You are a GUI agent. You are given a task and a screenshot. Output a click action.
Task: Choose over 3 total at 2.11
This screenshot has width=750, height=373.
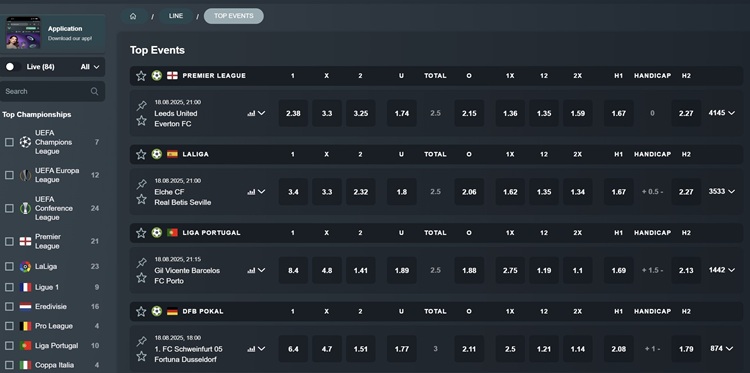(x=469, y=349)
